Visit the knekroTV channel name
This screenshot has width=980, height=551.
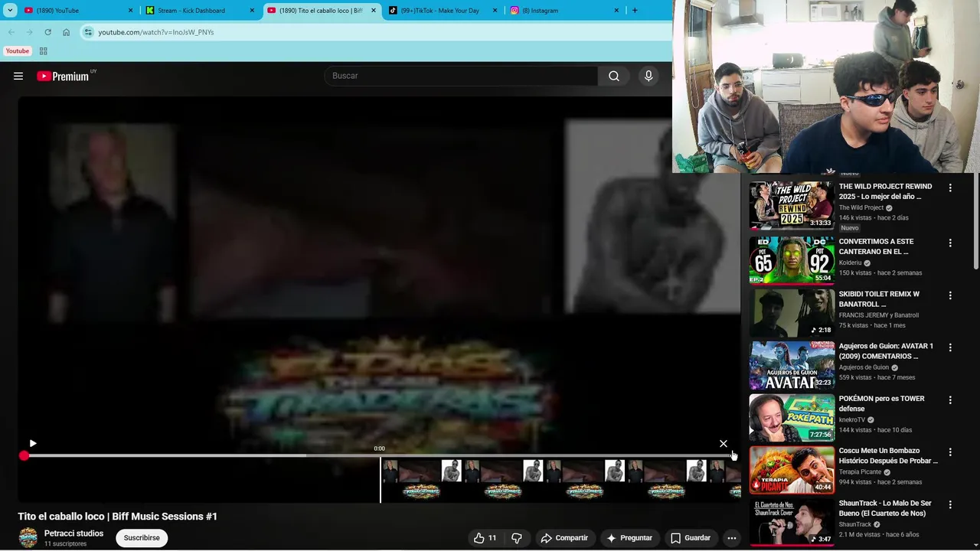point(852,419)
